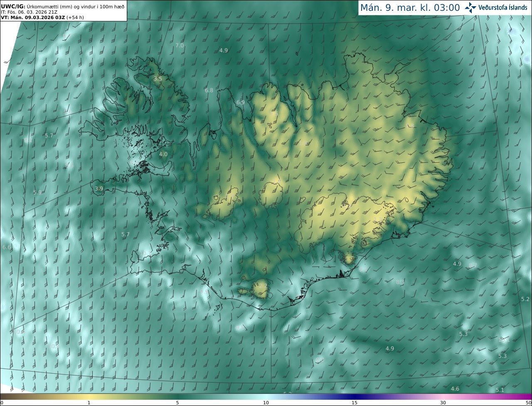Click the 4.0 value on the map
Image resolution: width=532 pixels, height=406 pixels.
[163, 154]
